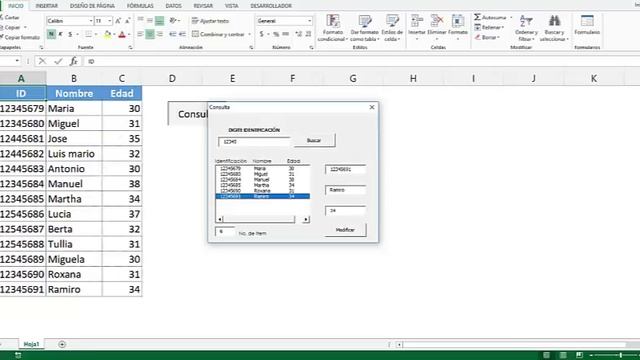640x360 pixels.
Task: Increase font size with the larger A icon
Action: click(x=118, y=20)
